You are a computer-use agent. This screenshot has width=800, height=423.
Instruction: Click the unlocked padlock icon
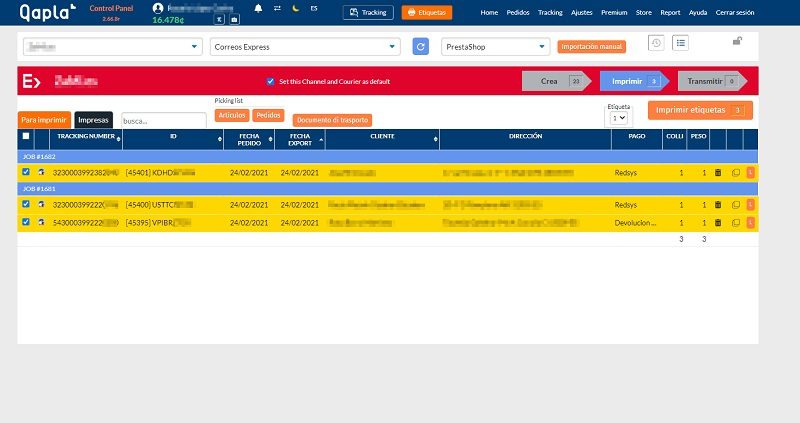[x=737, y=41]
